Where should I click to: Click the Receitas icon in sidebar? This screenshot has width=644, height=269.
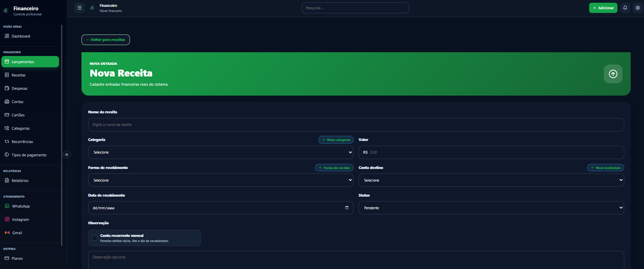(x=7, y=75)
